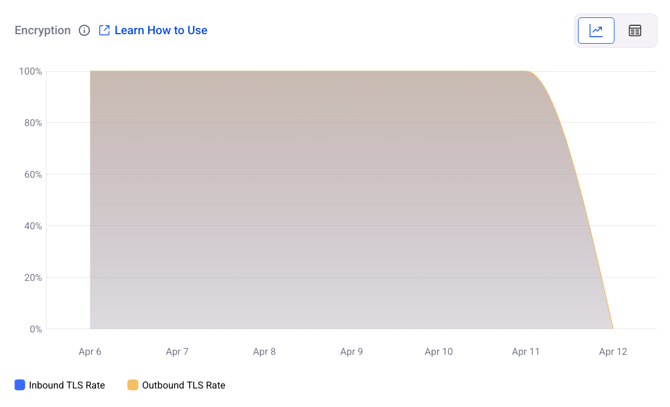The image size is (670, 407).
Task: Click the 60% y-axis label
Action: pos(33,175)
